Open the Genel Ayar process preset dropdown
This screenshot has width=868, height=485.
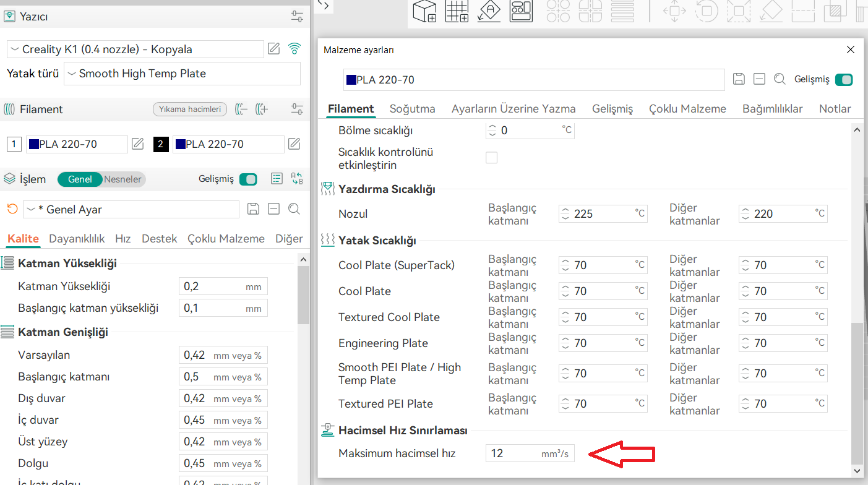(131, 210)
